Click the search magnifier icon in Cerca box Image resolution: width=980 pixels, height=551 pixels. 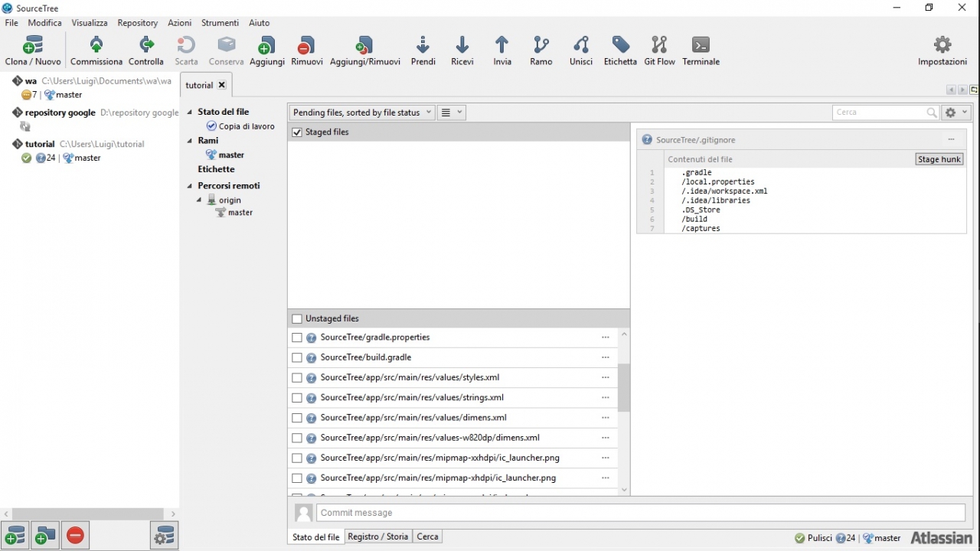(x=932, y=112)
